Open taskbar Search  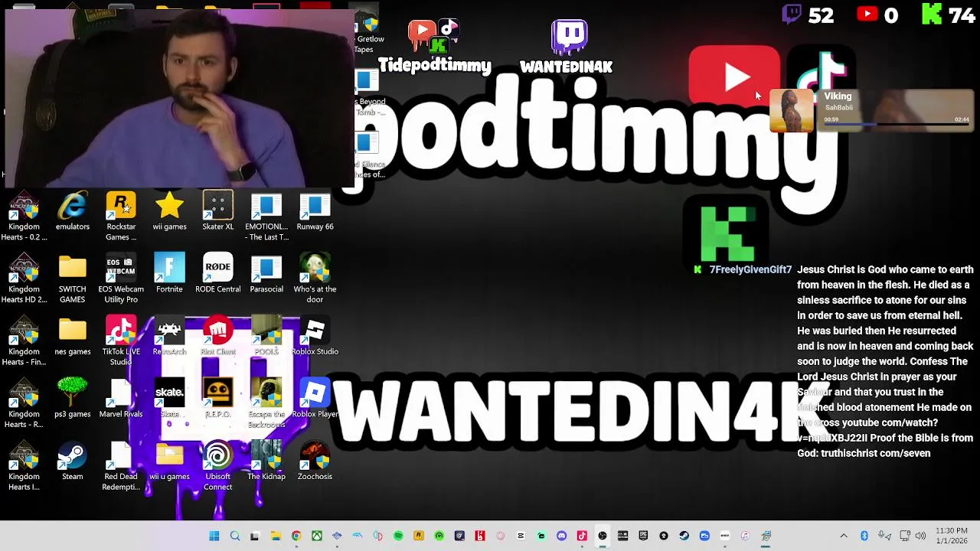click(235, 536)
